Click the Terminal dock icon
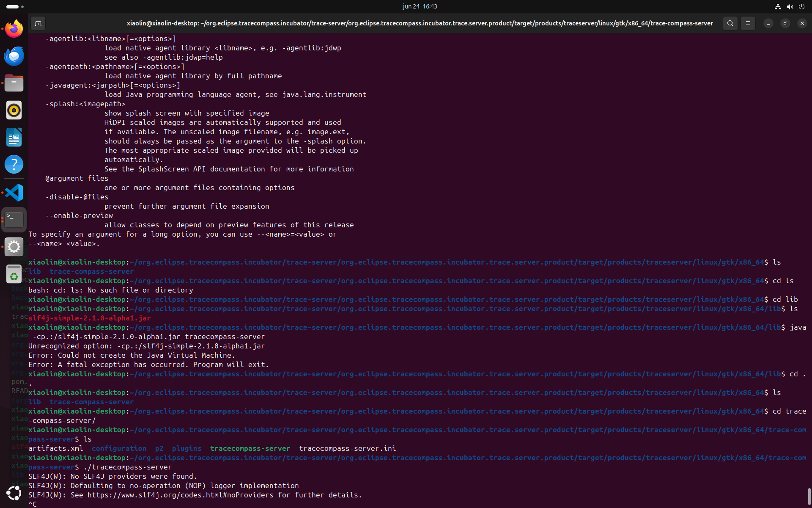Screen dimensions: 812x508 [14, 219]
